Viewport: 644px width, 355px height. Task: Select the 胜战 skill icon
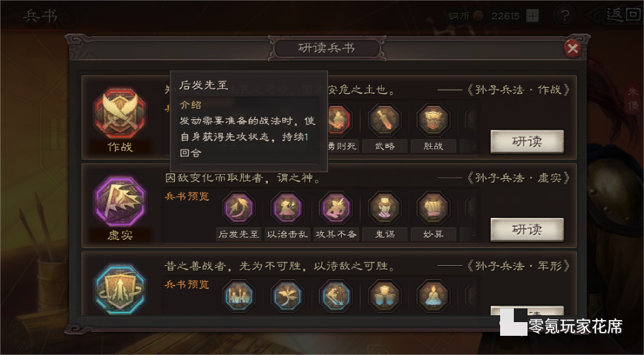pyautogui.click(x=433, y=120)
